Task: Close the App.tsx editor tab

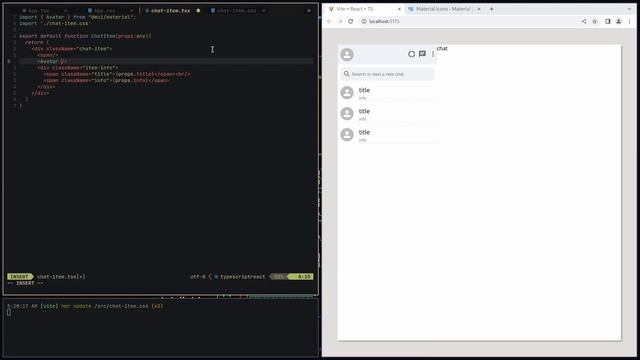Action: point(66,11)
